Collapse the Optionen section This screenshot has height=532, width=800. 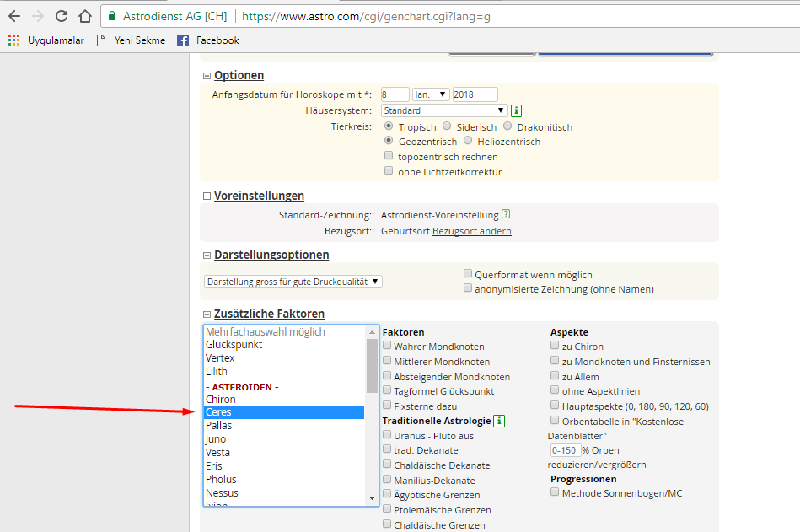tap(207, 76)
